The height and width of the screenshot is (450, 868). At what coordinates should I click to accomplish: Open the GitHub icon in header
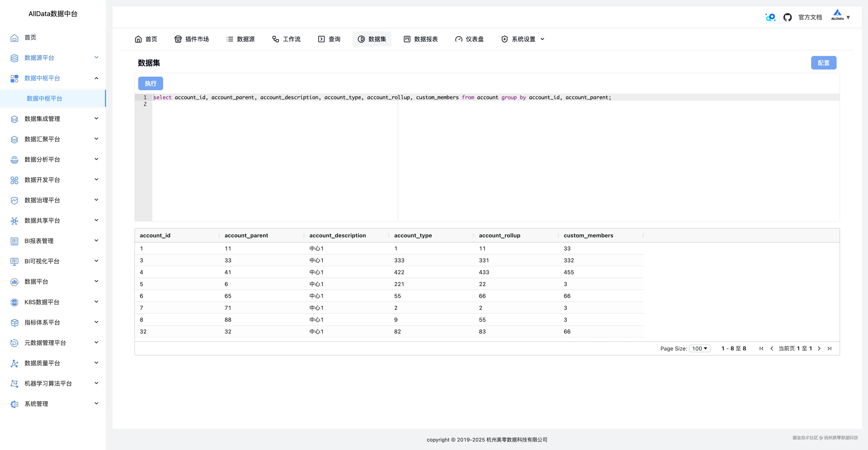tap(787, 17)
